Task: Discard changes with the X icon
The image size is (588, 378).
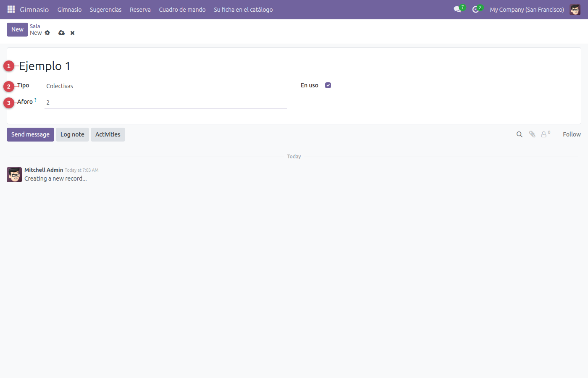Action: 73,33
